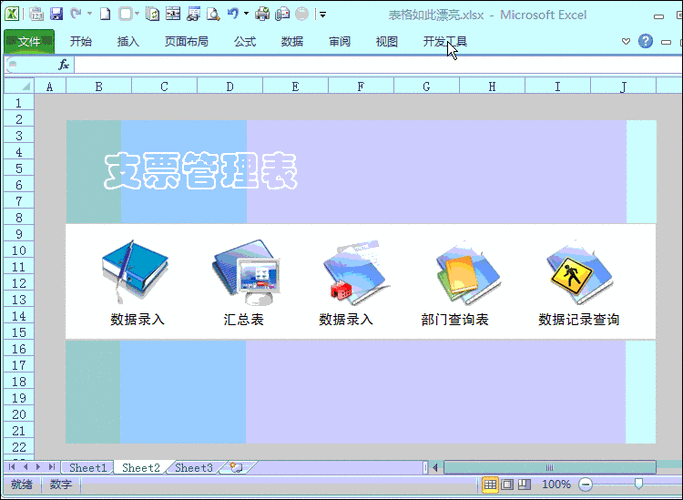The image size is (683, 500).
Task: Open the 审阅 (Review) ribbon tab
Action: pyautogui.click(x=339, y=41)
